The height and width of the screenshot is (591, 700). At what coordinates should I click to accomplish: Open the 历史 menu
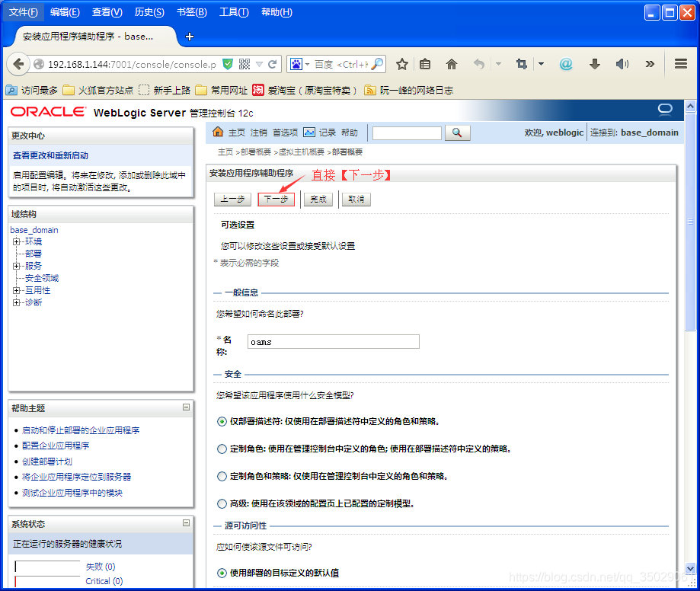[149, 12]
